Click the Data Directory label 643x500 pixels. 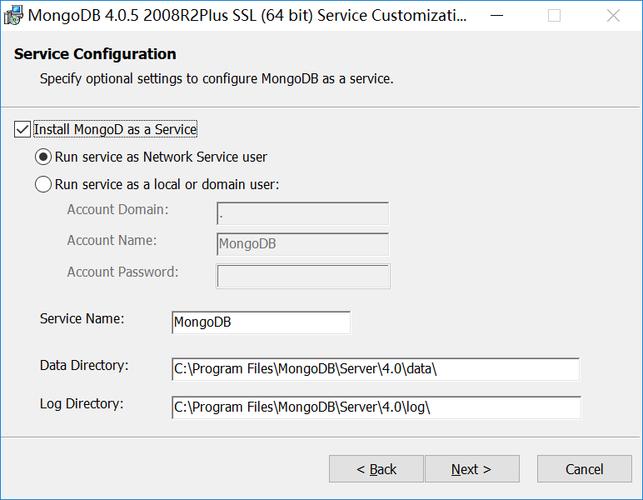(84, 365)
